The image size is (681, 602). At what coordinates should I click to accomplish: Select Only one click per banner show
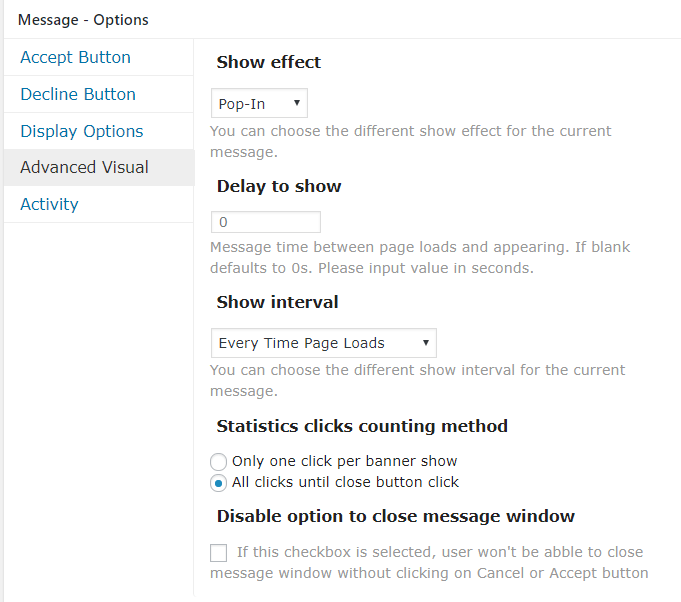tap(219, 462)
